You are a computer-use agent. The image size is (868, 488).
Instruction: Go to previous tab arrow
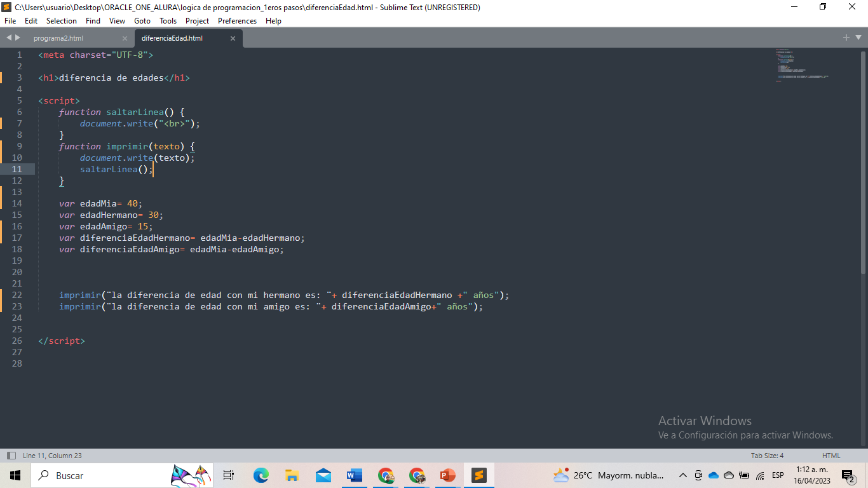point(9,38)
